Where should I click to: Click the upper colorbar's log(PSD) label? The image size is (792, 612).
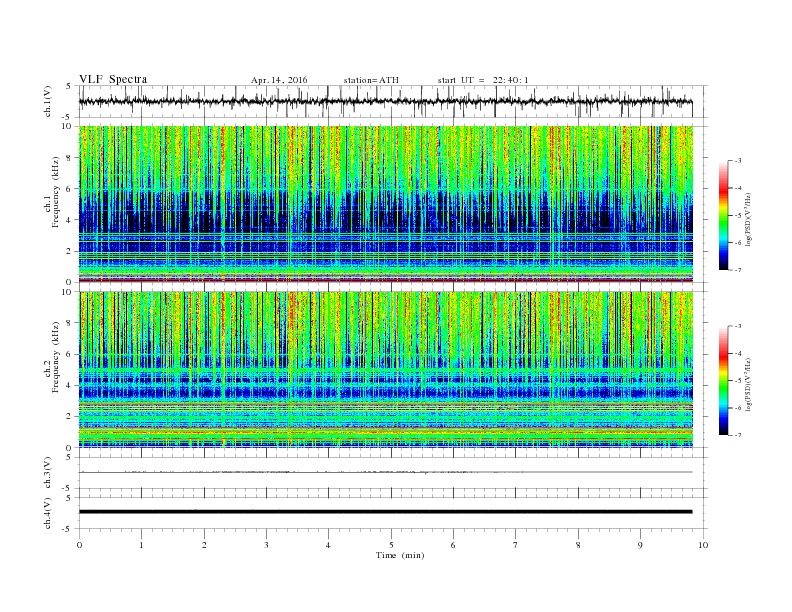click(x=749, y=220)
